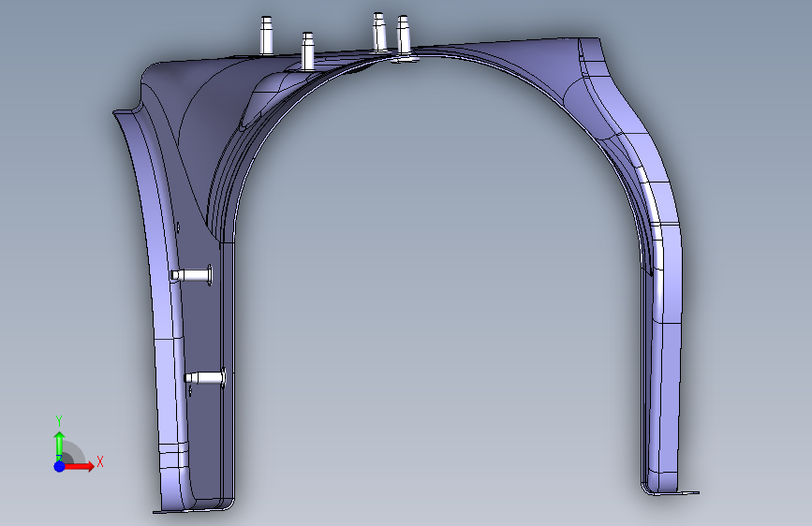The width and height of the screenshot is (812, 526).
Task: Click the blue Z axis ball on triad
Action: pos(60,466)
